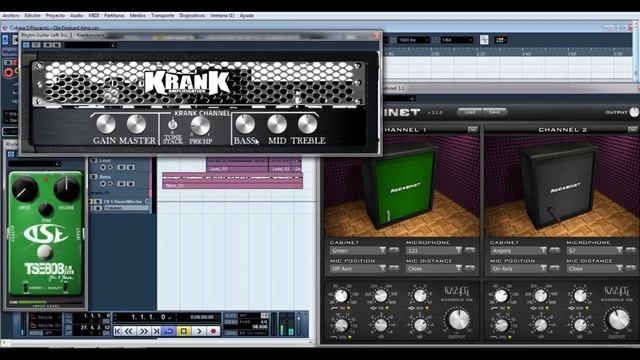The height and width of the screenshot is (360, 640).
Task: Click the yellow stop button
Action: click(184, 331)
